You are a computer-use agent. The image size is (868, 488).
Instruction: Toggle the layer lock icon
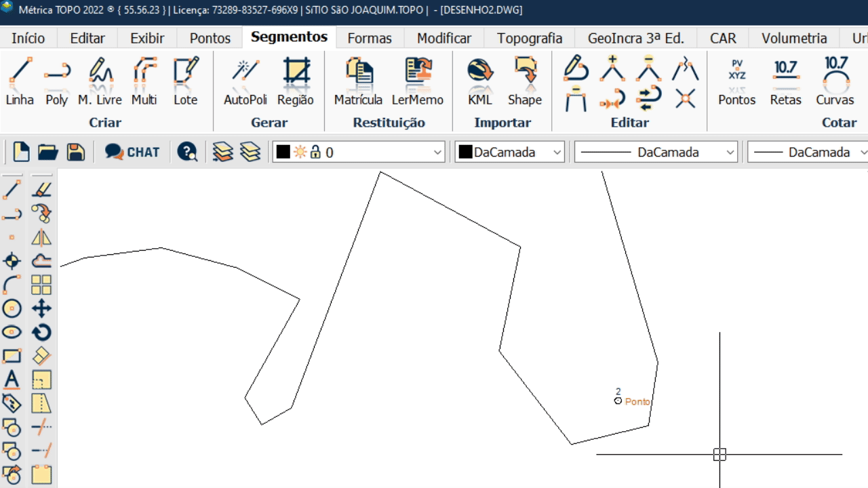(315, 152)
